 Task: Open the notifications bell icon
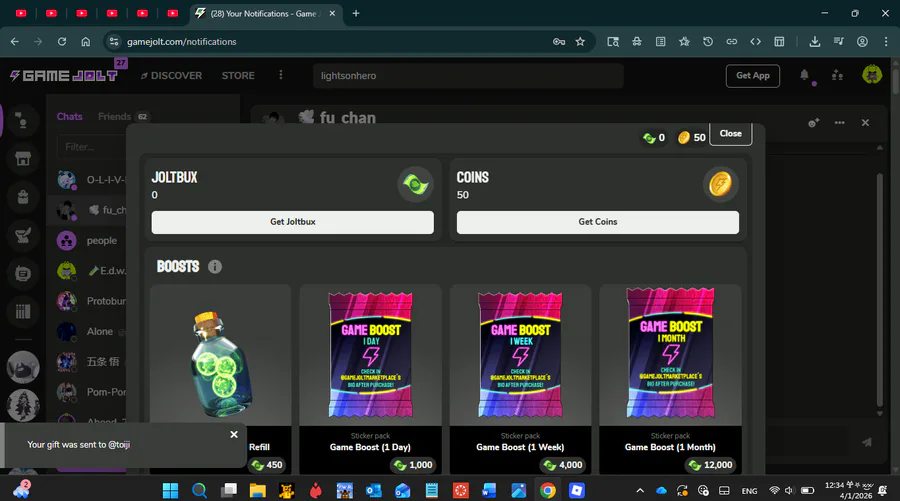(x=804, y=75)
